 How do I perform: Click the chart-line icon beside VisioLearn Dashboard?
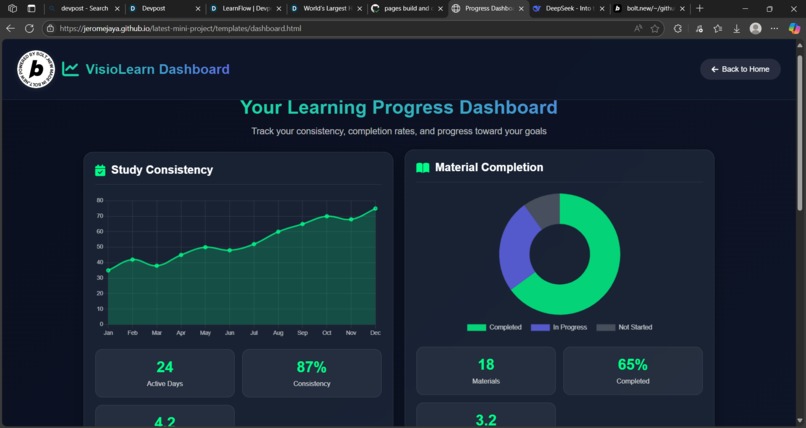pyautogui.click(x=70, y=69)
